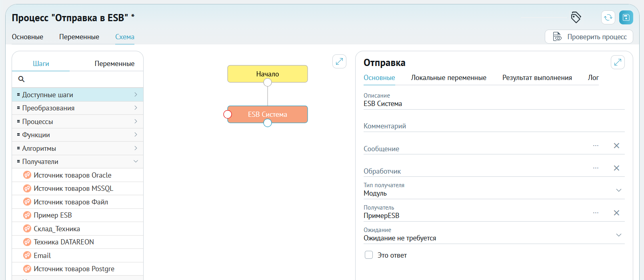The image size is (644, 280).
Task: Select Основные tab in Отправка panel
Action: 379,78
